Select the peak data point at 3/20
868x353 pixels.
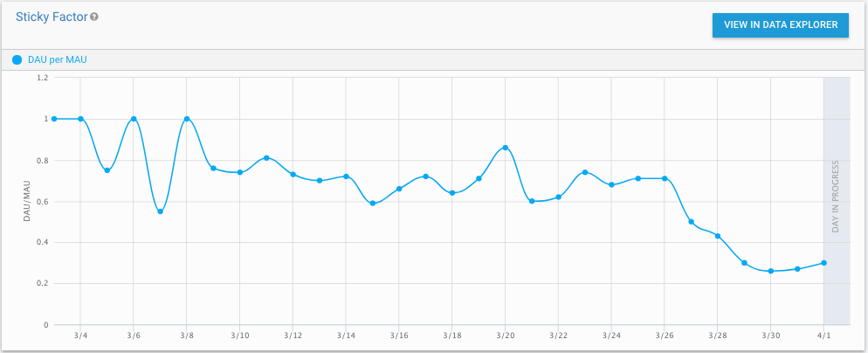[x=506, y=148]
